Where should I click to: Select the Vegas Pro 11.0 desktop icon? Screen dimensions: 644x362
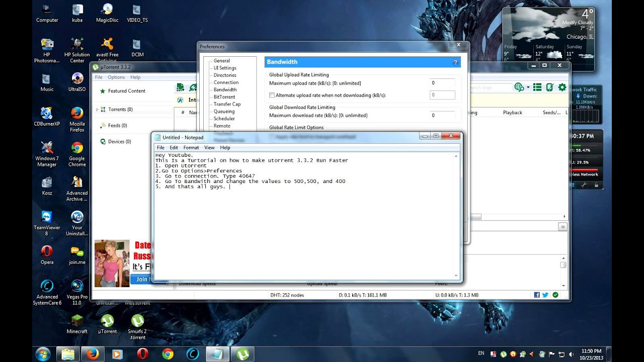77,293
